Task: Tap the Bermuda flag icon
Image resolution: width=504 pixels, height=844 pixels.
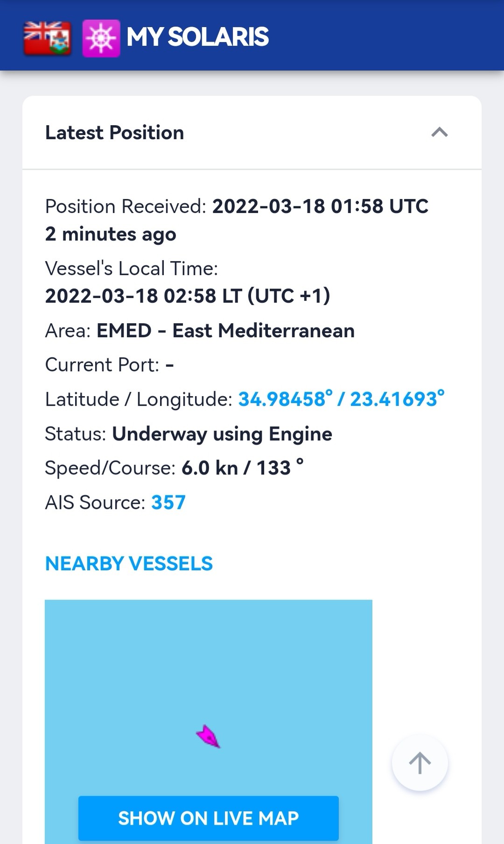Action: click(x=48, y=38)
